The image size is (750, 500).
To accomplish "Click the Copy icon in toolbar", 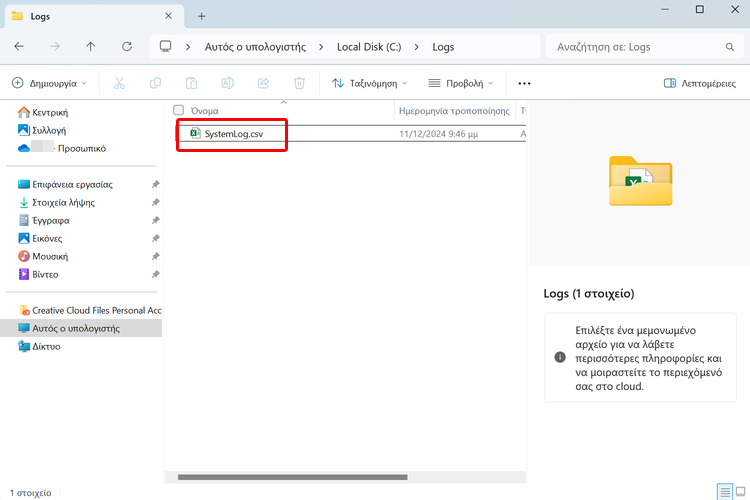I will click(155, 84).
